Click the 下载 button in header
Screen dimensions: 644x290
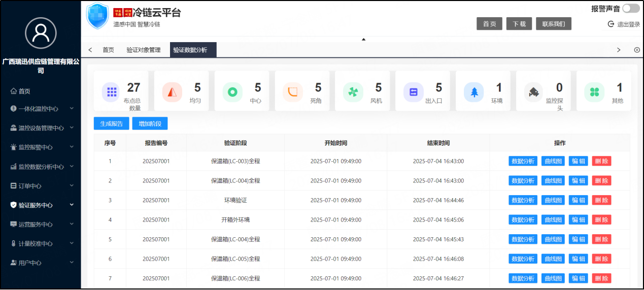tap(519, 24)
